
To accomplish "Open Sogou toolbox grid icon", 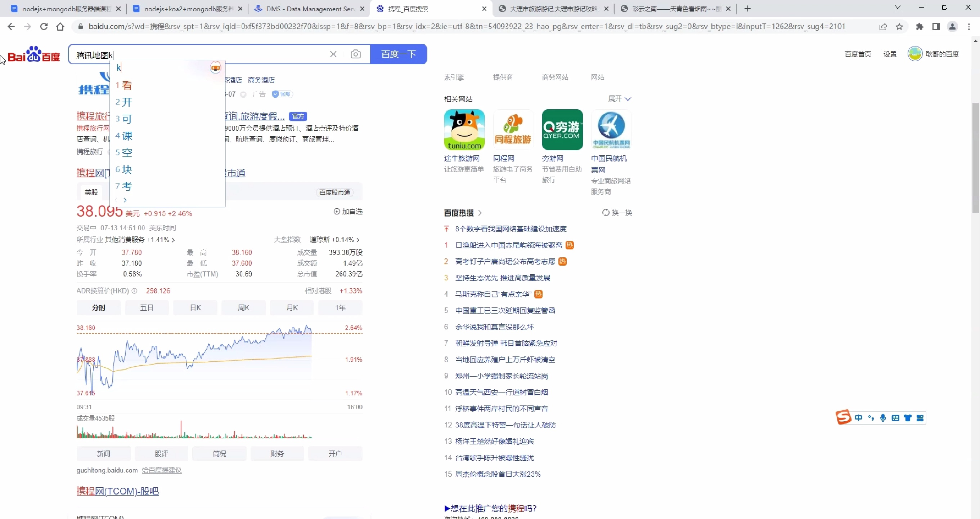I will point(921,418).
